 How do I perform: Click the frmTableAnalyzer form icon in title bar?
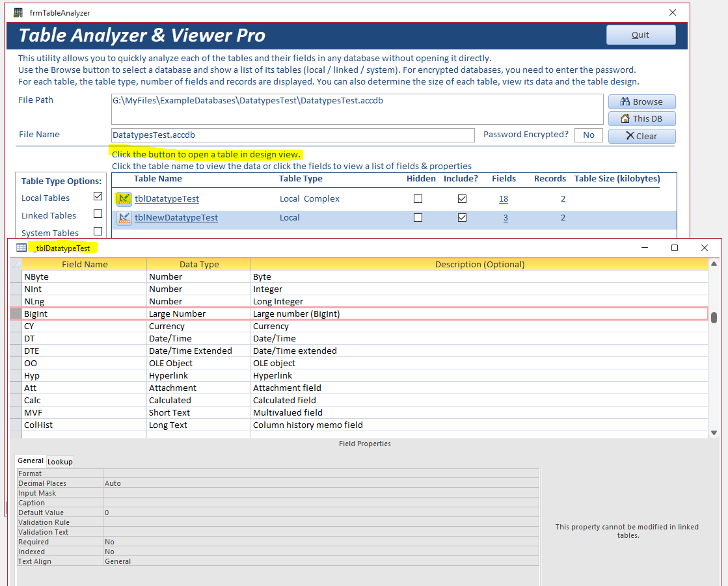pyautogui.click(x=18, y=12)
